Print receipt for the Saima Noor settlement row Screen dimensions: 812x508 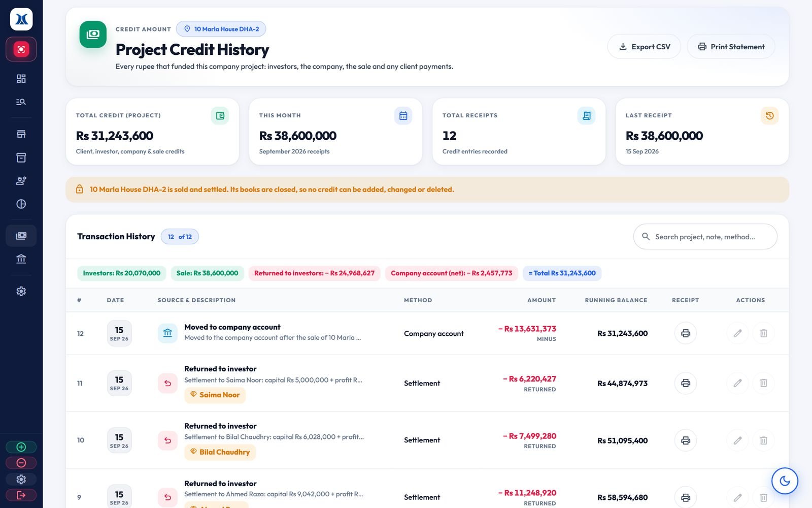(x=686, y=383)
